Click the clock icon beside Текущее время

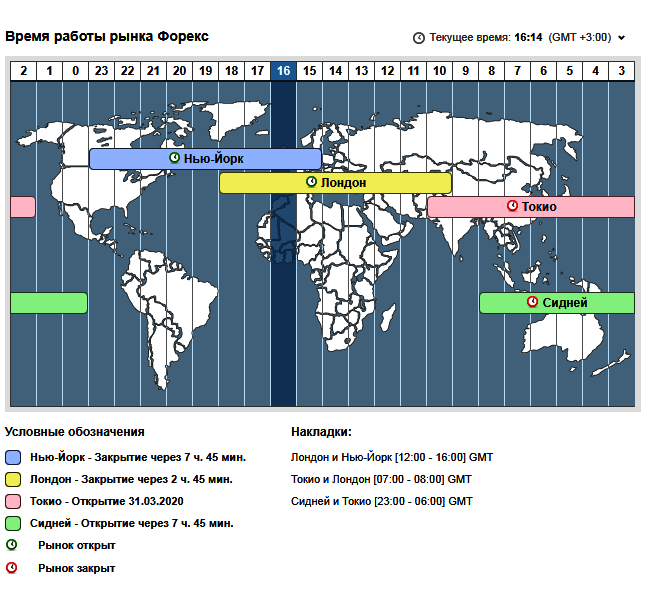419,38
